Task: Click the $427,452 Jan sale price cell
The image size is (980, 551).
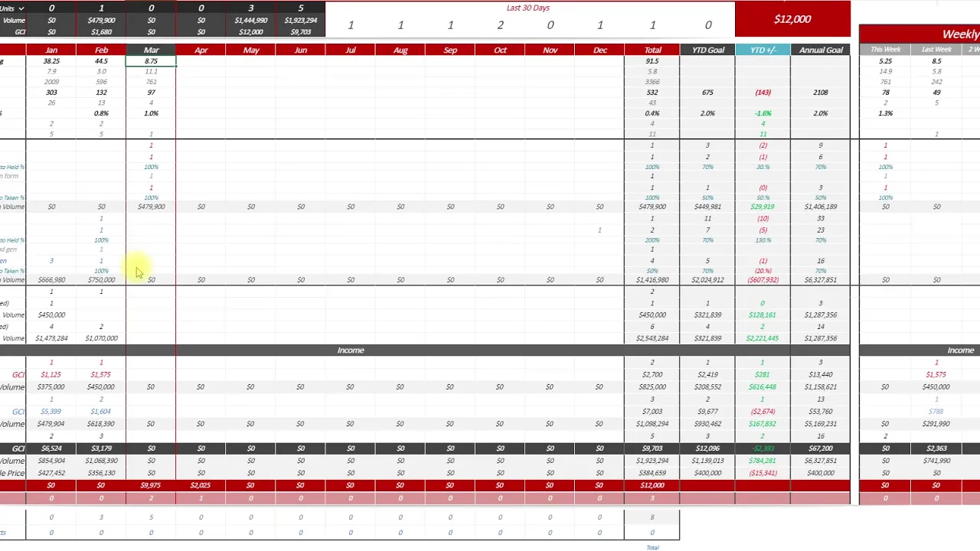Action: click(51, 473)
